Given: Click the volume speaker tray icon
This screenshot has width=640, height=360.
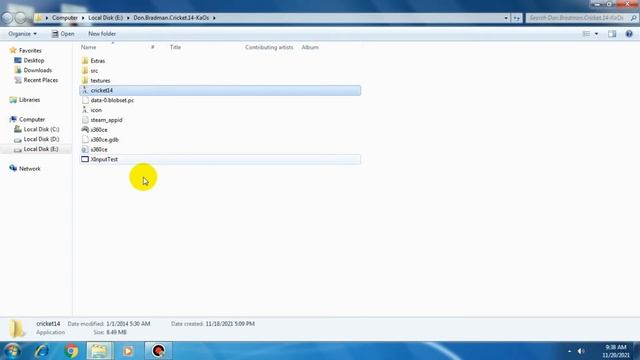Looking at the screenshot, I should click(581, 351).
